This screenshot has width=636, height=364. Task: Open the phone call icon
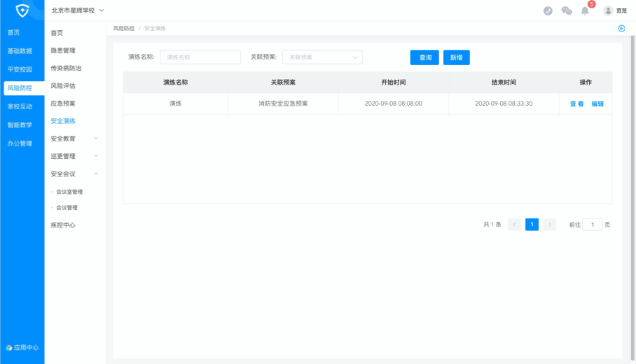tap(548, 10)
